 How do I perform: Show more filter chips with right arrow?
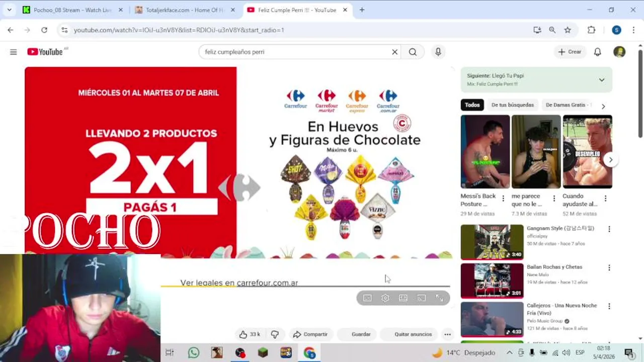click(603, 106)
